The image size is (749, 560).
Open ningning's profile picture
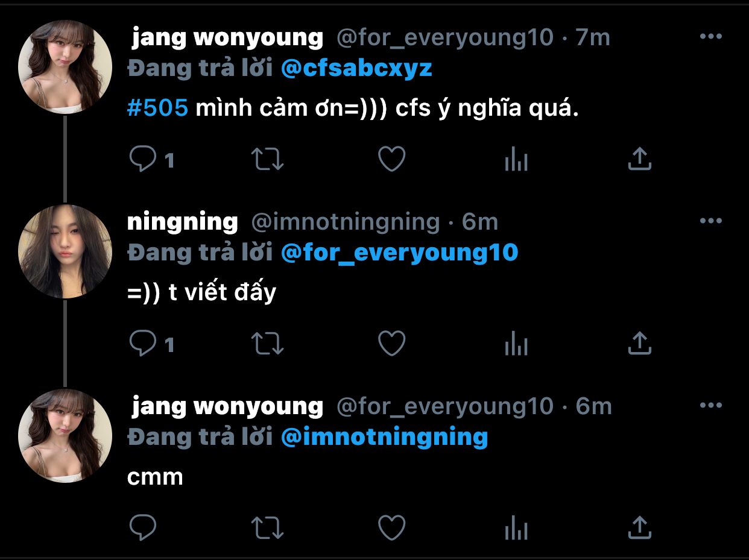pos(65,251)
